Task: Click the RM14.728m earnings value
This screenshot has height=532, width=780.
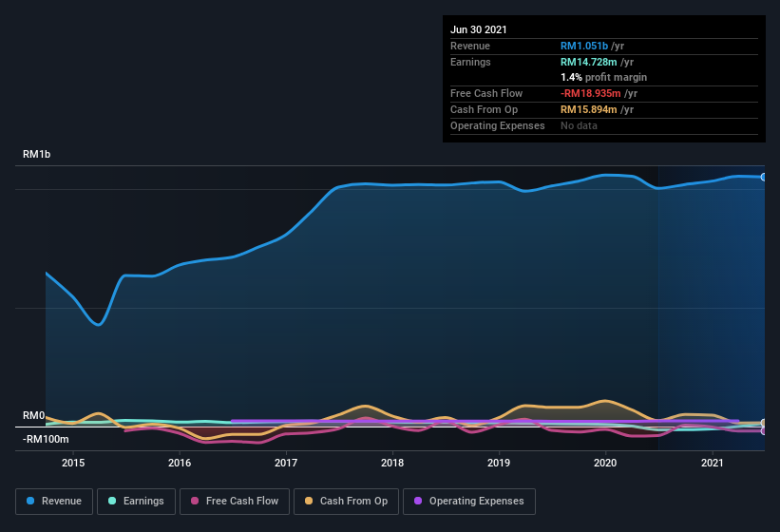Action: 588,62
